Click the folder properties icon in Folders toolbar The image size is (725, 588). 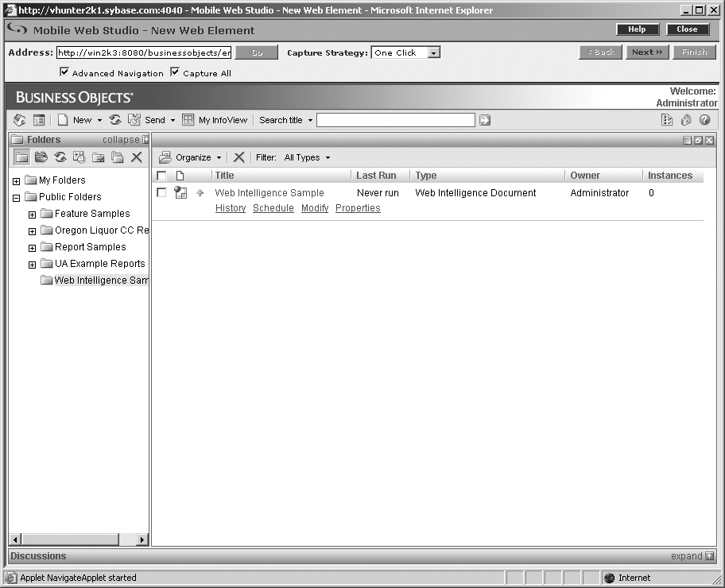click(79, 157)
